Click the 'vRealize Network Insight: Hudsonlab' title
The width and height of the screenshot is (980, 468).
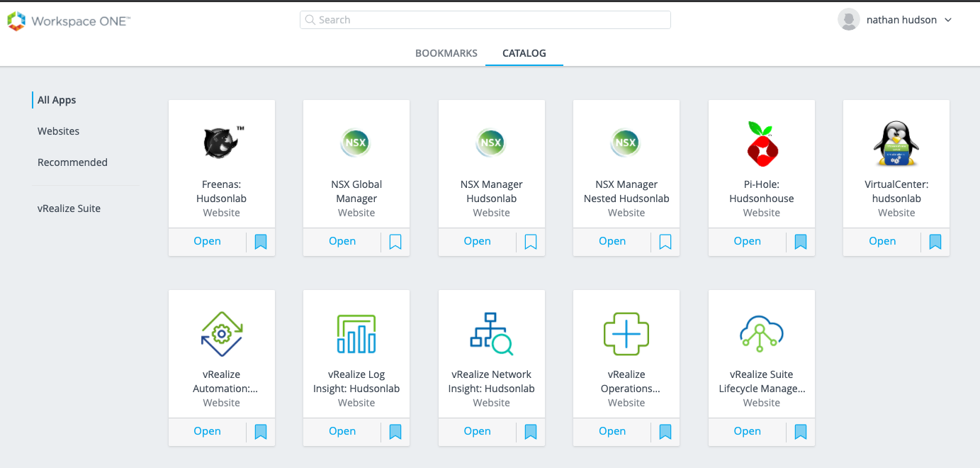[x=492, y=381]
